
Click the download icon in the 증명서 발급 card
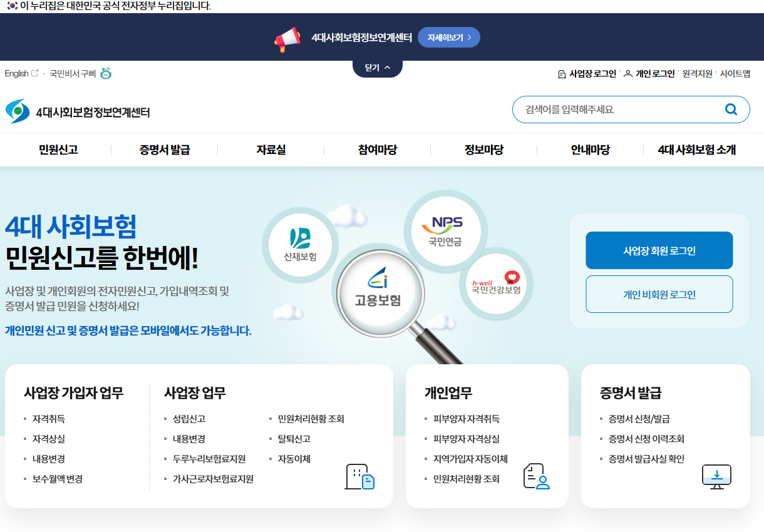click(x=716, y=476)
